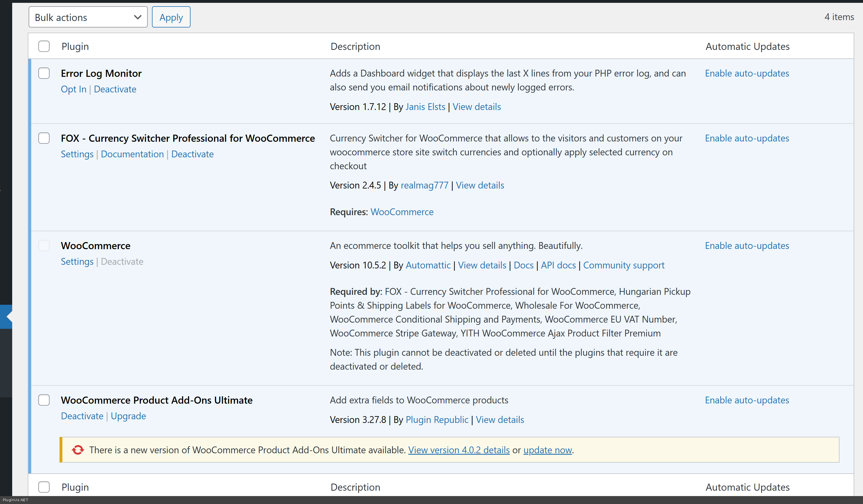Open the FOX plugin Documentation link
The width and height of the screenshot is (863, 504).
coord(132,154)
